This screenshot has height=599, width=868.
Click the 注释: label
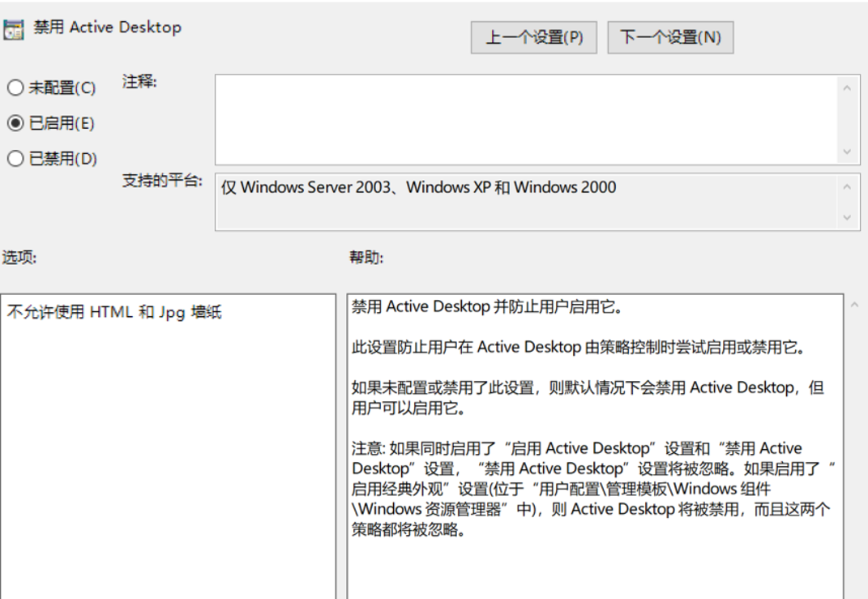(x=139, y=82)
